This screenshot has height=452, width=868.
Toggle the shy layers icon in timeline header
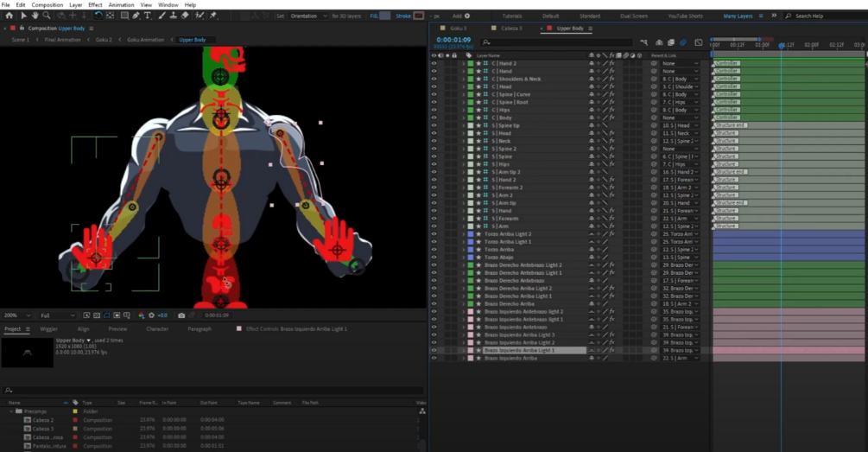pyautogui.click(x=659, y=42)
